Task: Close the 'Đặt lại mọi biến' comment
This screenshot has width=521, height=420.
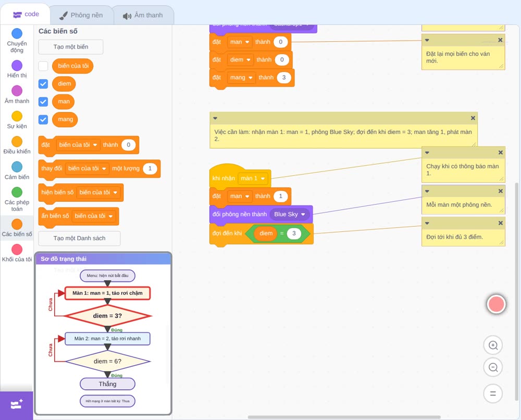Action: (x=500, y=40)
